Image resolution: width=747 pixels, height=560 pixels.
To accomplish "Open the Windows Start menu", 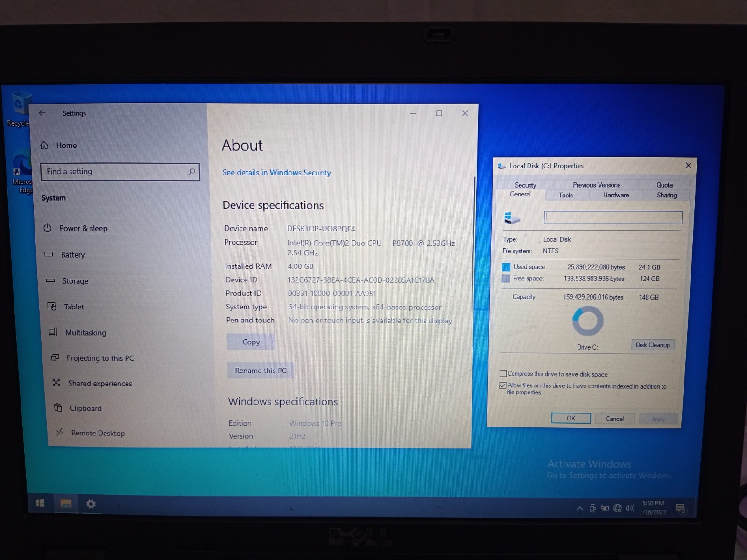I will tap(40, 503).
